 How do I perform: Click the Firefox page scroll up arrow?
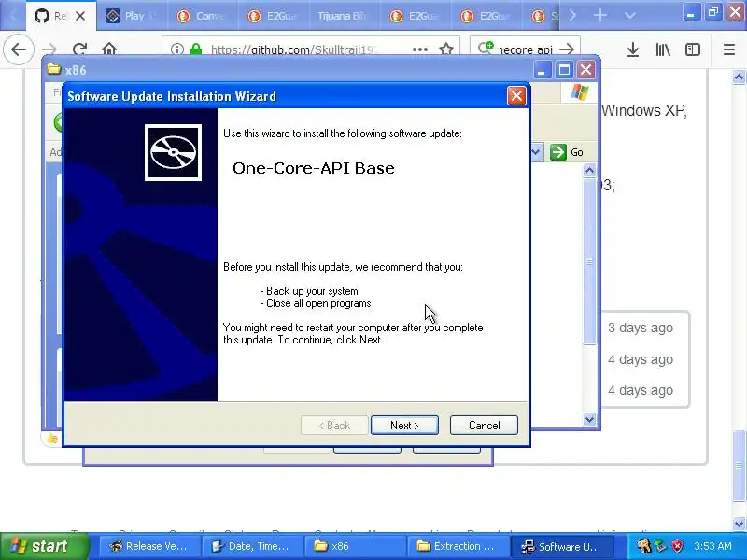click(739, 77)
